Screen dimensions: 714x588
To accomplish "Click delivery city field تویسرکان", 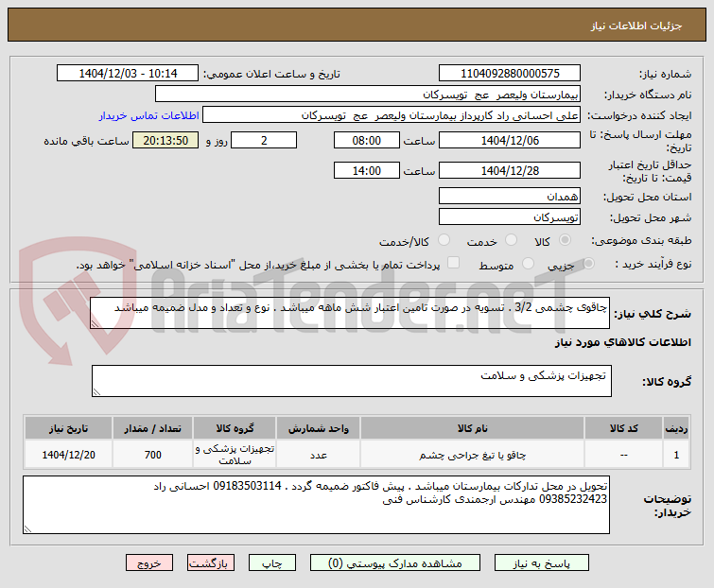I will [x=510, y=216].
